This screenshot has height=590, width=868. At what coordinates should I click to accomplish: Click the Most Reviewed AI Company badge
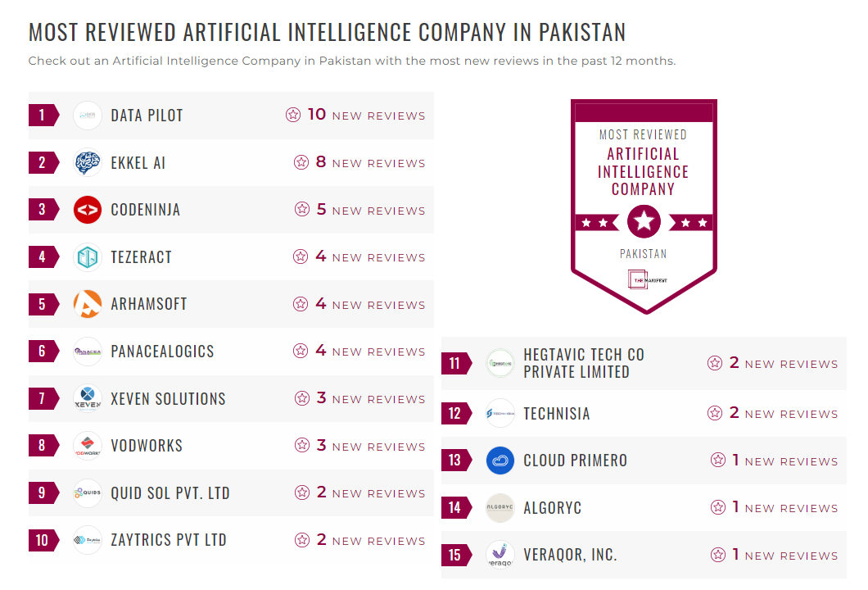coord(644,205)
